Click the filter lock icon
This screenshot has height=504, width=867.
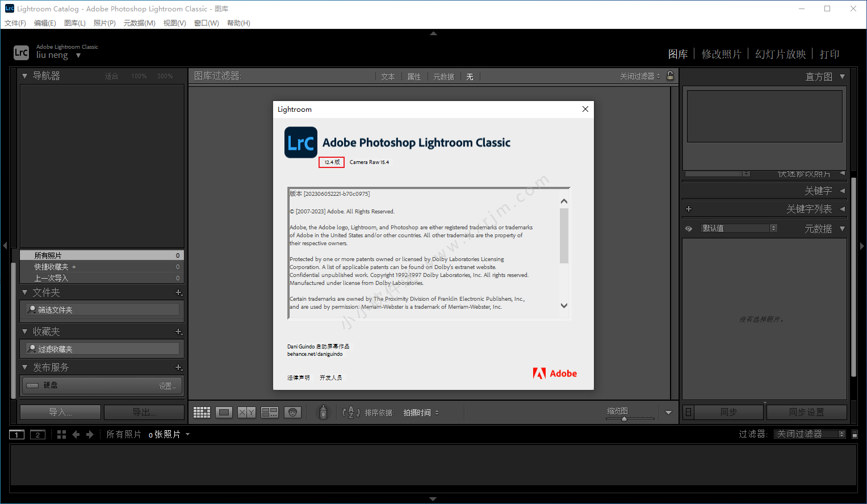pyautogui.click(x=671, y=75)
